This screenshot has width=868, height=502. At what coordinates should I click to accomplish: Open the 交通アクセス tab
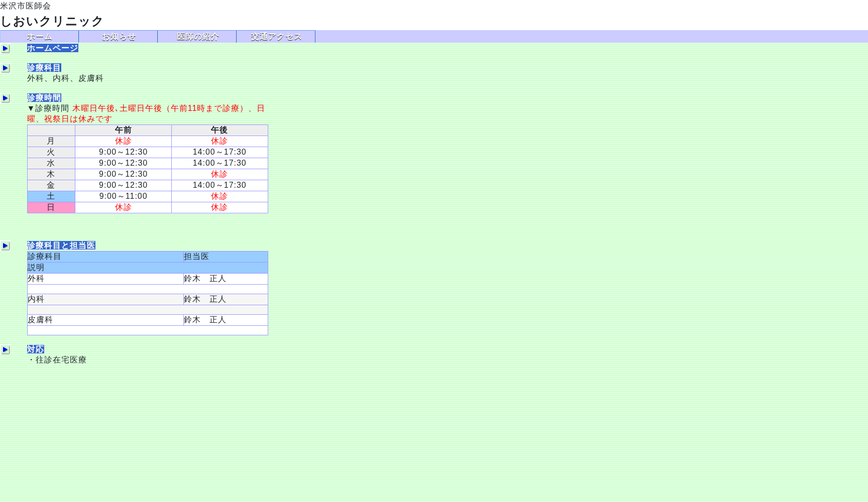coord(276,37)
